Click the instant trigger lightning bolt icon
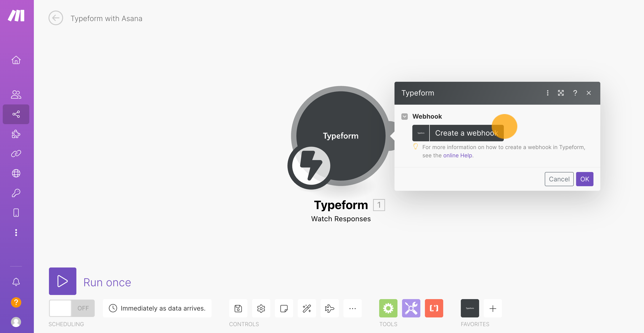 click(311, 166)
